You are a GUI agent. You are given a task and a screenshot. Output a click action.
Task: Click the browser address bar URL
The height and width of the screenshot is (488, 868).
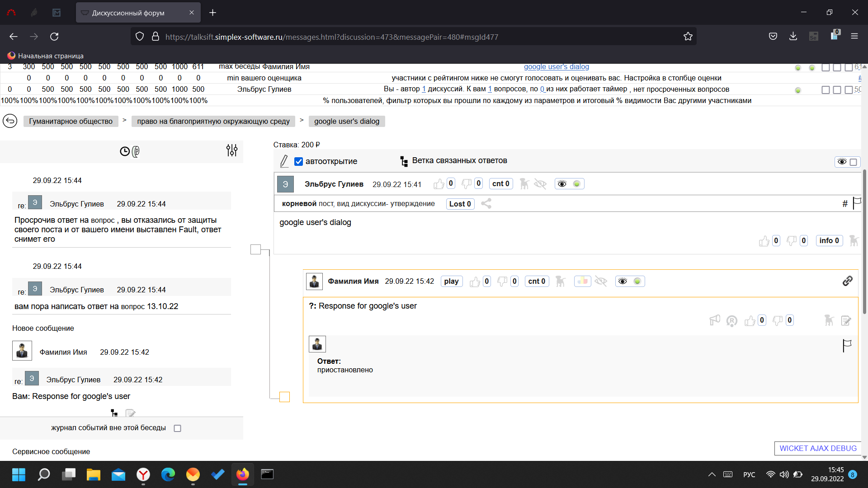pyautogui.click(x=332, y=37)
